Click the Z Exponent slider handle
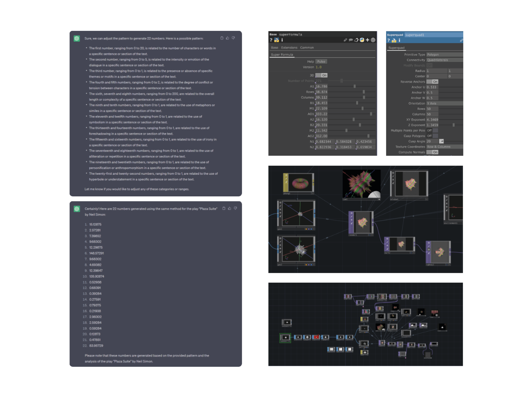 pyautogui.click(x=454, y=125)
